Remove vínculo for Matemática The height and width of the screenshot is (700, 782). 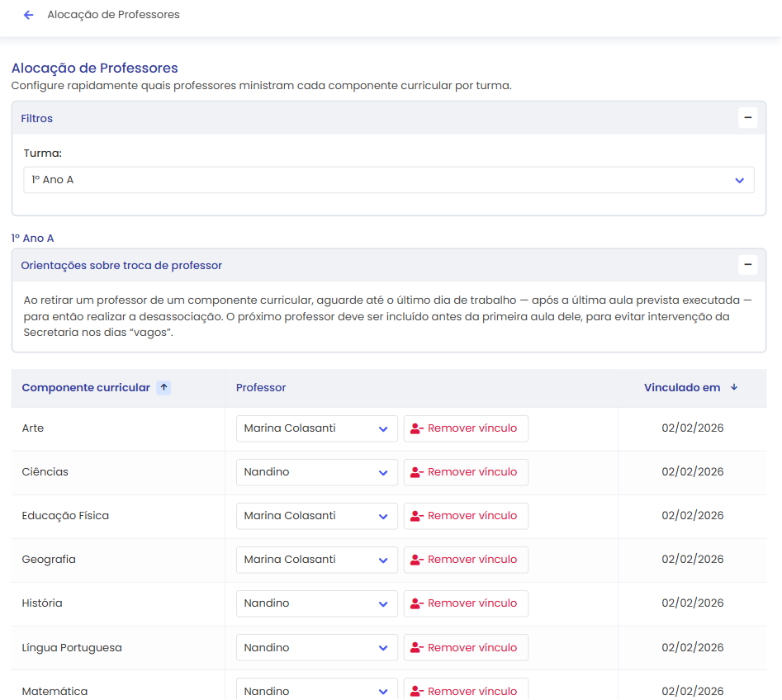pos(466,690)
